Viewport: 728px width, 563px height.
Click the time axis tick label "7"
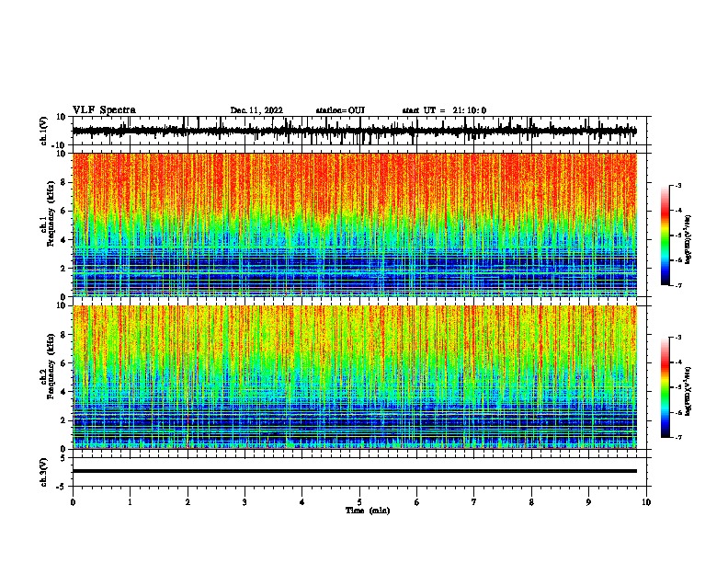tap(474, 502)
